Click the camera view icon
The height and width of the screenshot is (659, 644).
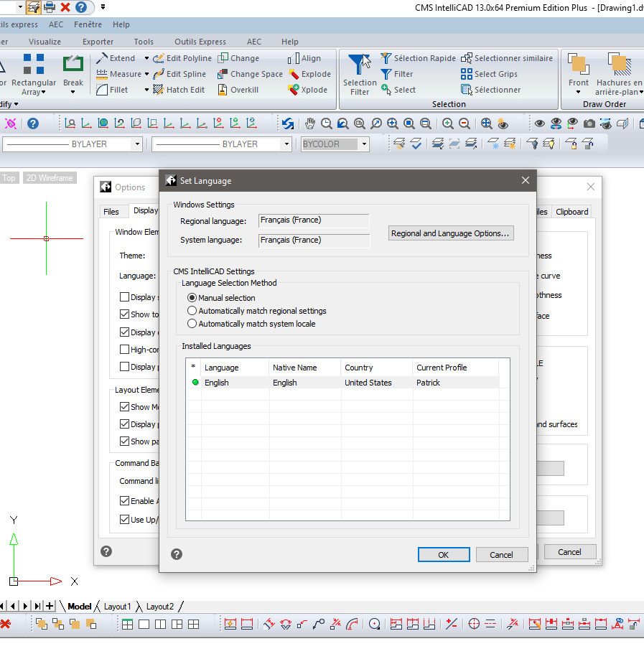589,123
